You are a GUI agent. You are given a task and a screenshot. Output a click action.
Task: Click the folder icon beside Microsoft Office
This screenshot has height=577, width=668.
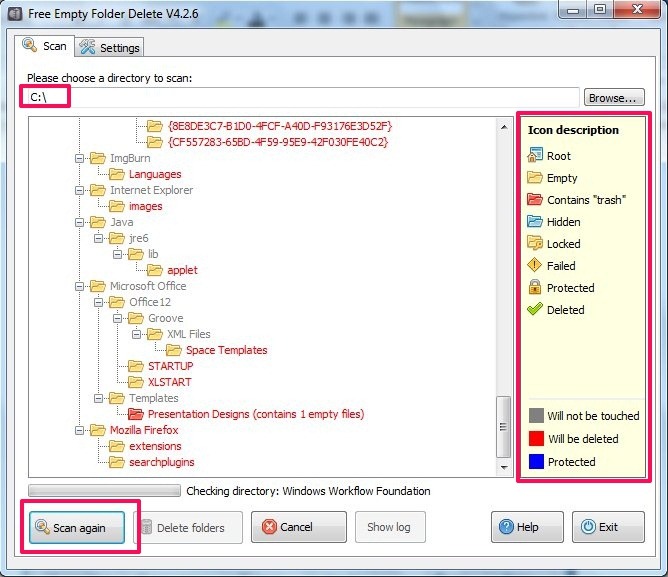click(98, 286)
